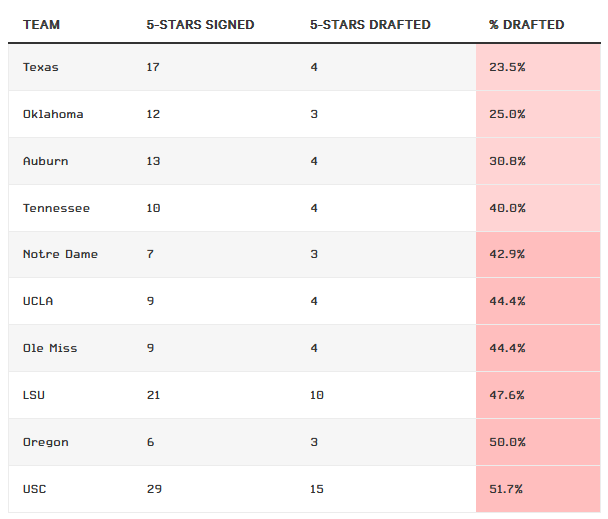
Task: Click the Auburn team name
Action: point(46,161)
